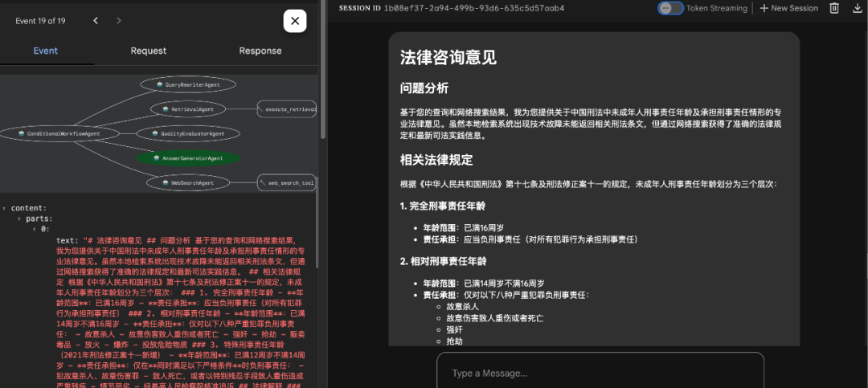Collapse the content tree node
The height and width of the screenshot is (388, 868).
click(x=5, y=209)
